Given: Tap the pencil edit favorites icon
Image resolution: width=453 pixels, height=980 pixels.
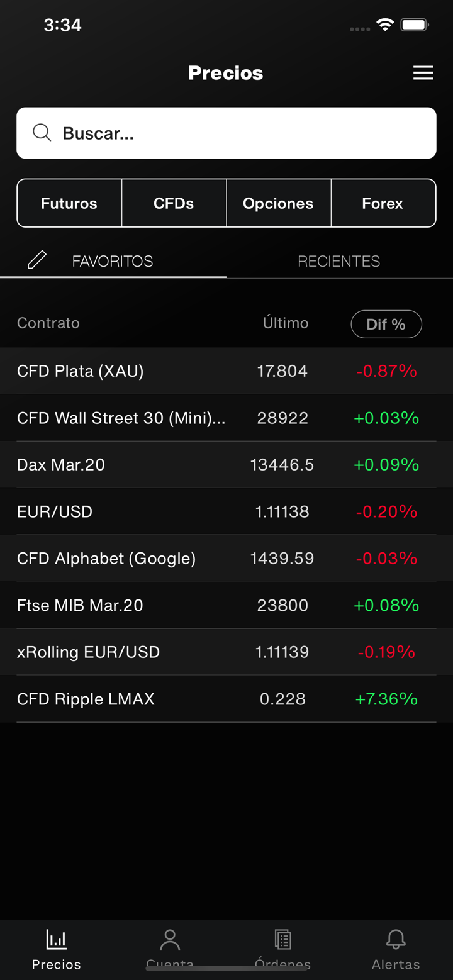Looking at the screenshot, I should click(37, 260).
